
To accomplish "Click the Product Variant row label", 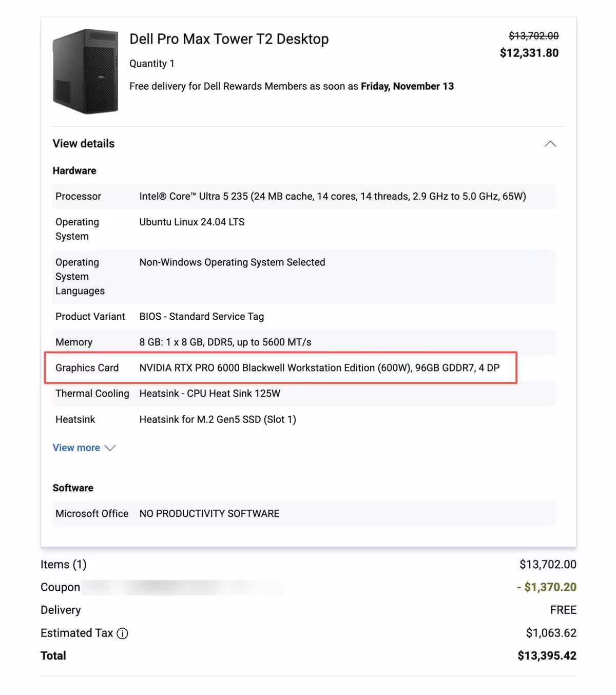I will tap(90, 316).
